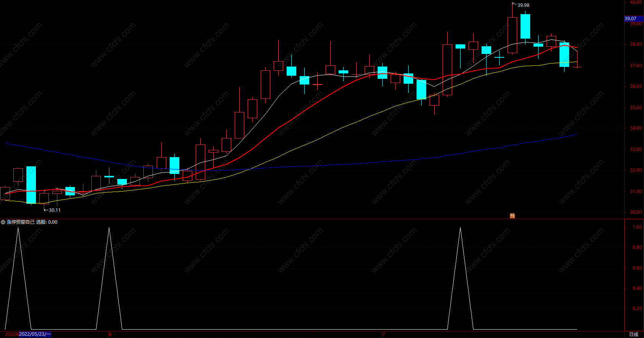
Task: Click the 1.00 indicator axis label
Action: point(637,227)
